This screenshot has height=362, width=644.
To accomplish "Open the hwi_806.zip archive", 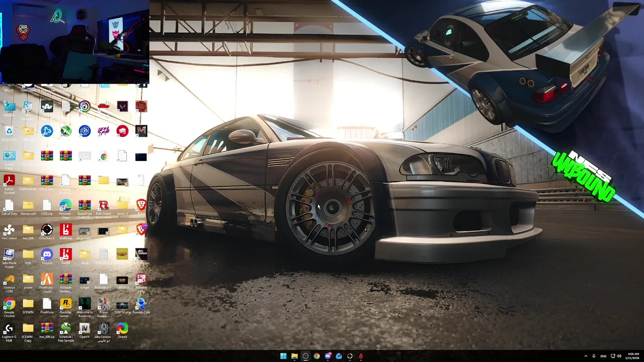I will 47,330.
